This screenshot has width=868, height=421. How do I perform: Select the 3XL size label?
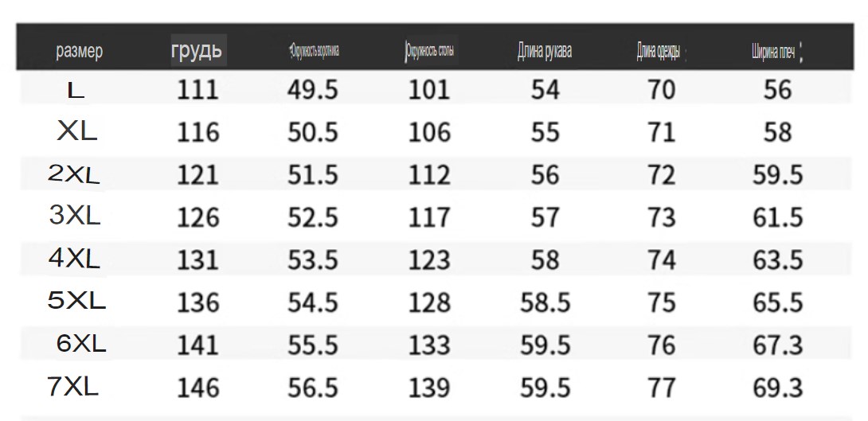(x=75, y=215)
